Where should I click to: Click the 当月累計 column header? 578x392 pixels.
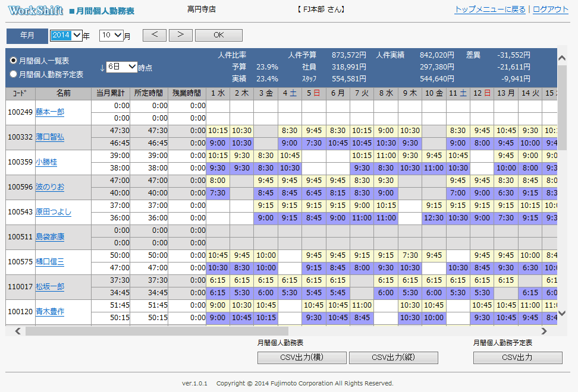111,93
